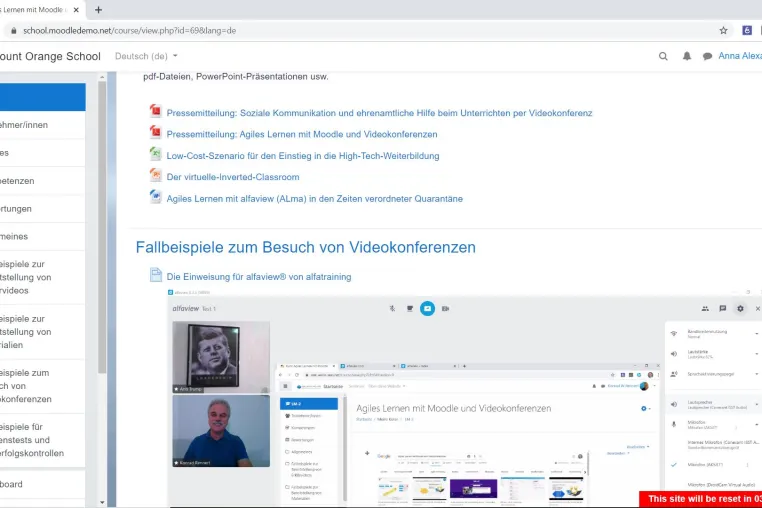The image size is (762, 508).
Task: Click the alfaview settings gear icon
Action: 740,309
